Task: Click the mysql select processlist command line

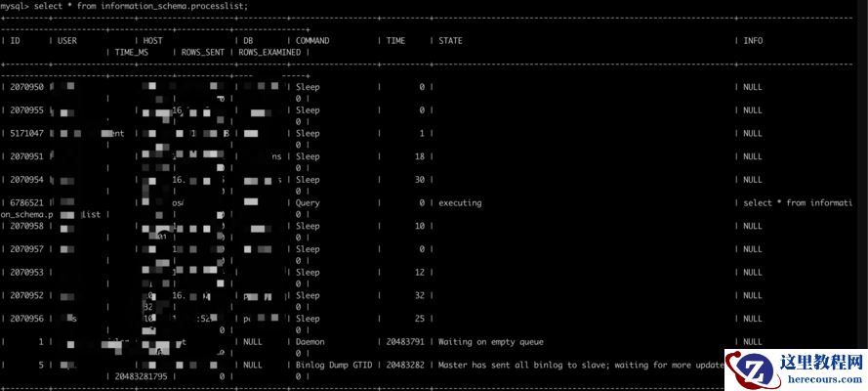Action: tap(124, 6)
